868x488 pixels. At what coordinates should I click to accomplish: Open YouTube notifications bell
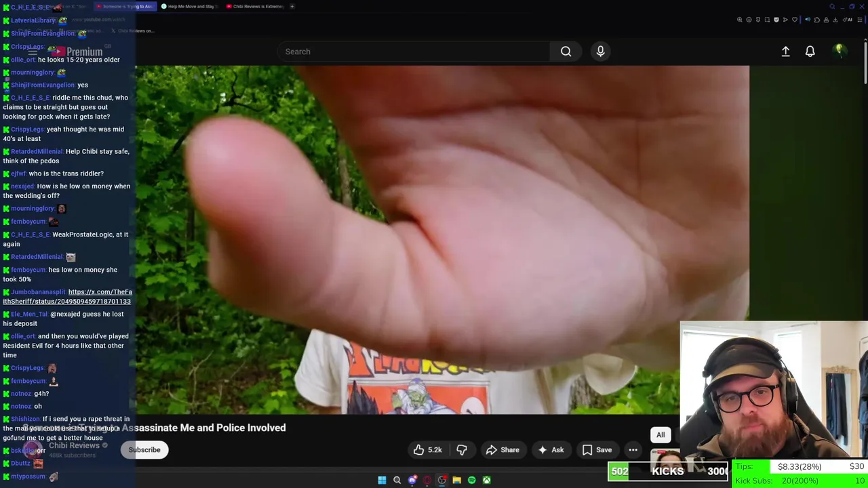(x=810, y=52)
